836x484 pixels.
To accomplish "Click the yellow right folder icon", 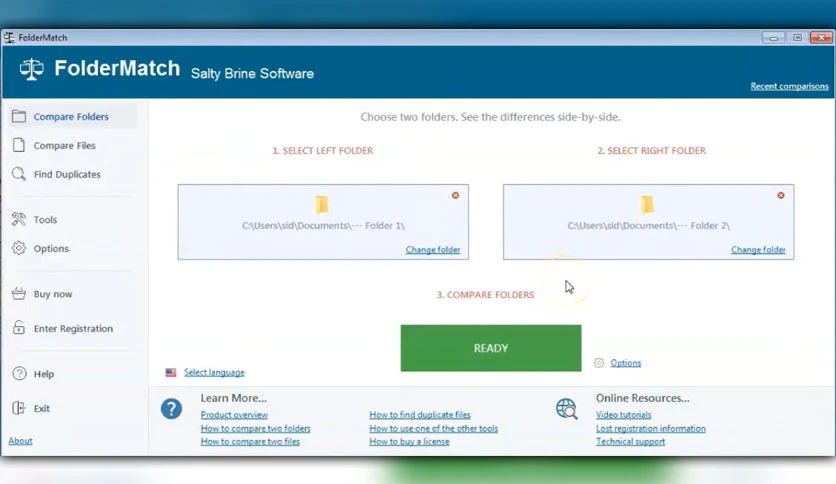I will tap(647, 205).
